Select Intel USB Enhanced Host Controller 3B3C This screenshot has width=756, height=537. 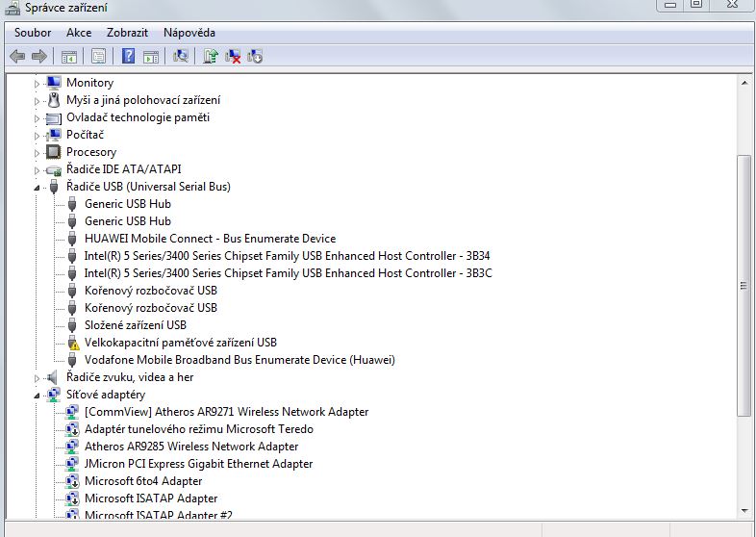click(x=289, y=273)
